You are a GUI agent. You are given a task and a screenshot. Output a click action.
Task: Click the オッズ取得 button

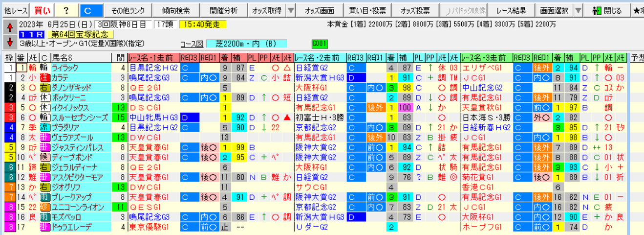tap(267, 10)
